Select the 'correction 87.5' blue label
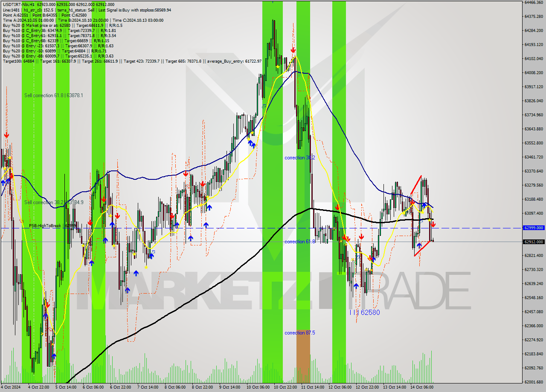This screenshot has width=546, height=392. point(300,333)
